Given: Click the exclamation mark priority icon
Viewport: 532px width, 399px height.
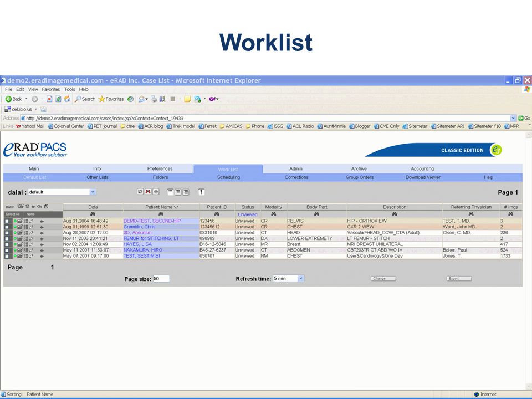Looking at the screenshot, I should (201, 192).
